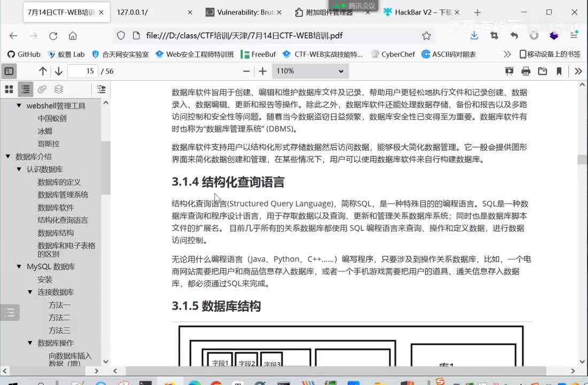Open PDF viewer tools menu chevrons
588x385 pixels.
(578, 71)
